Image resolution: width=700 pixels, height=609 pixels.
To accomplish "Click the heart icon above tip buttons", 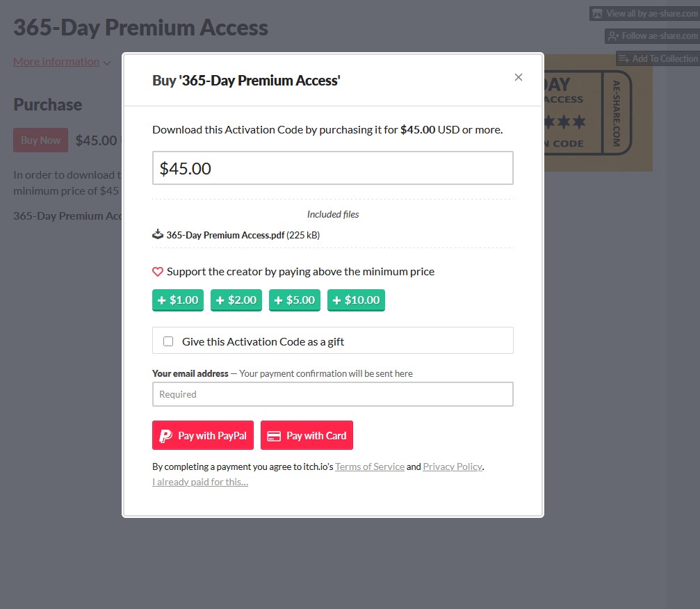I will (158, 272).
